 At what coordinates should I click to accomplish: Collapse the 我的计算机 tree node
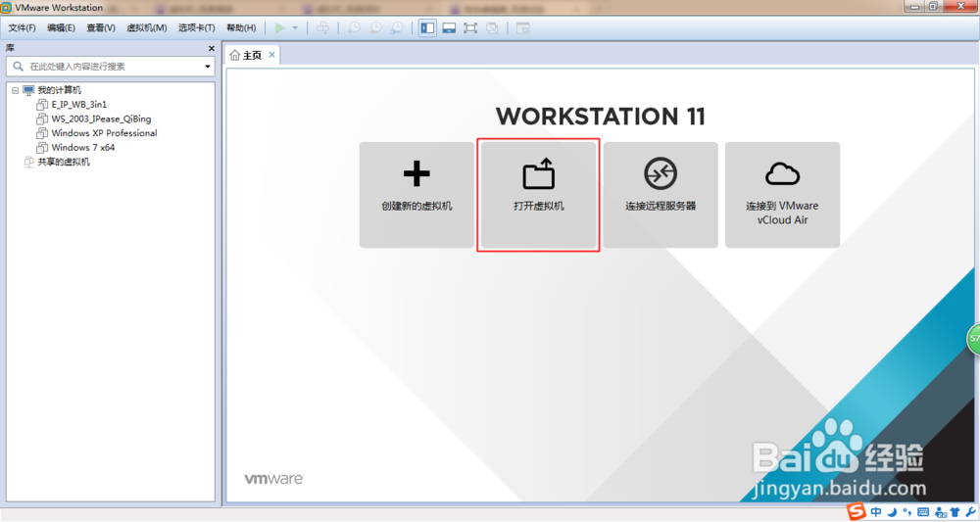pos(15,90)
